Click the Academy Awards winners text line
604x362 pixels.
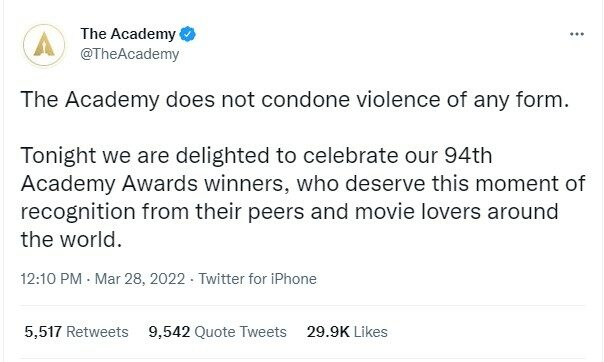303,183
